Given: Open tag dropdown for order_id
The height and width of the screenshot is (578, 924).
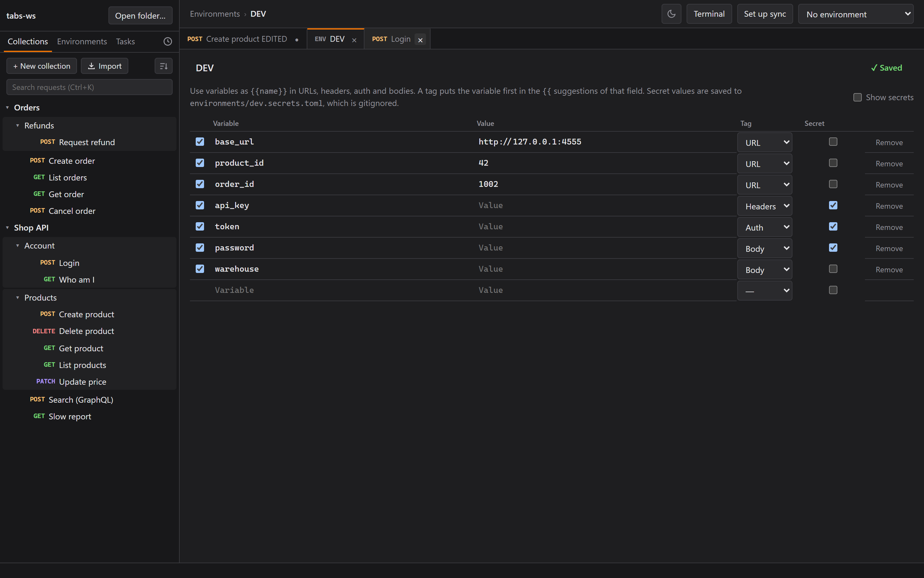Looking at the screenshot, I should point(765,185).
